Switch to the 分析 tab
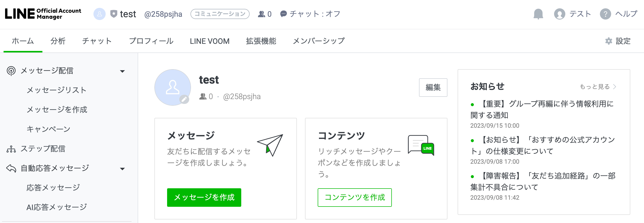 58,41
